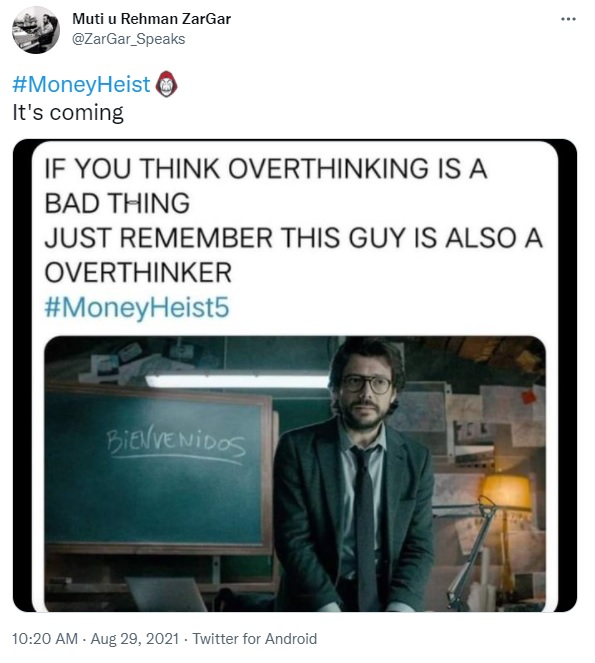Click the eyeglasses in the photo
This screenshot has width=595, height=663.
click(x=367, y=384)
